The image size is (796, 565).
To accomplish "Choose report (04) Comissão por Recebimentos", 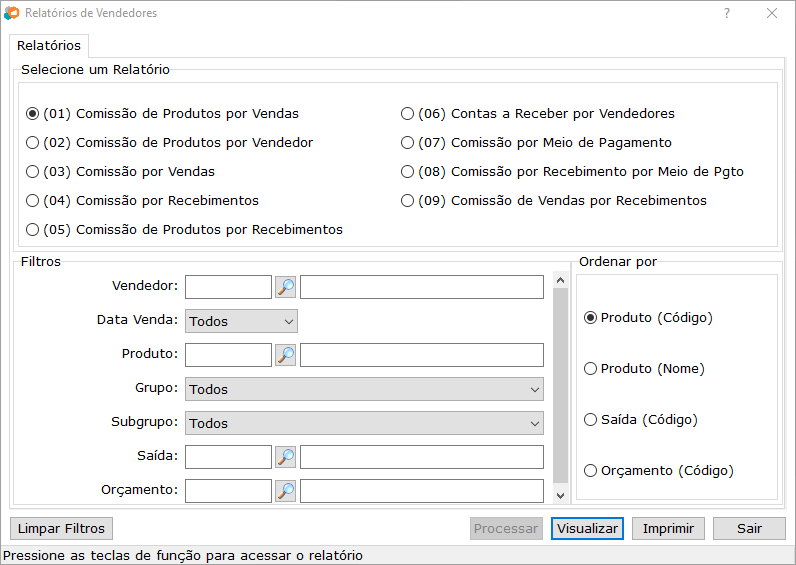I will (142, 201).
